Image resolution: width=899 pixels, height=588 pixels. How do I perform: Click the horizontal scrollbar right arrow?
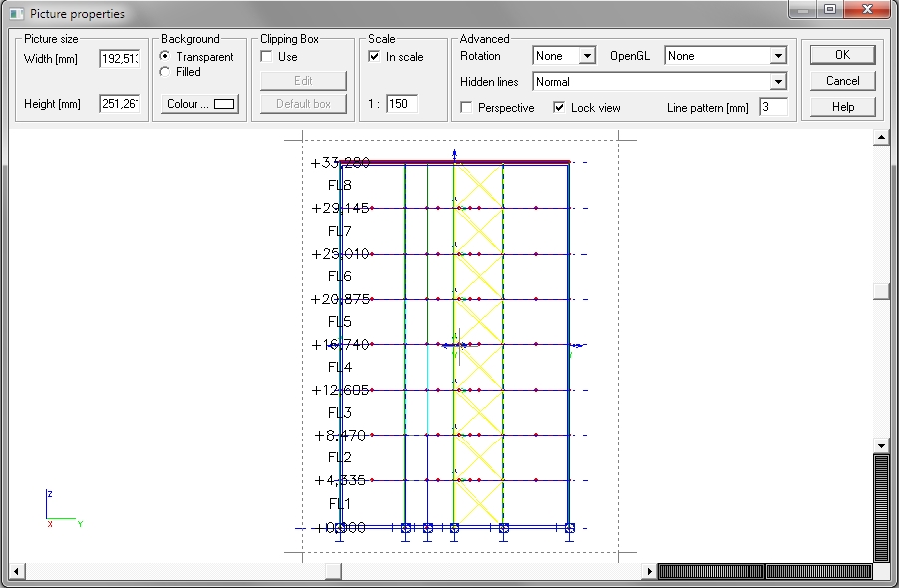[649, 571]
